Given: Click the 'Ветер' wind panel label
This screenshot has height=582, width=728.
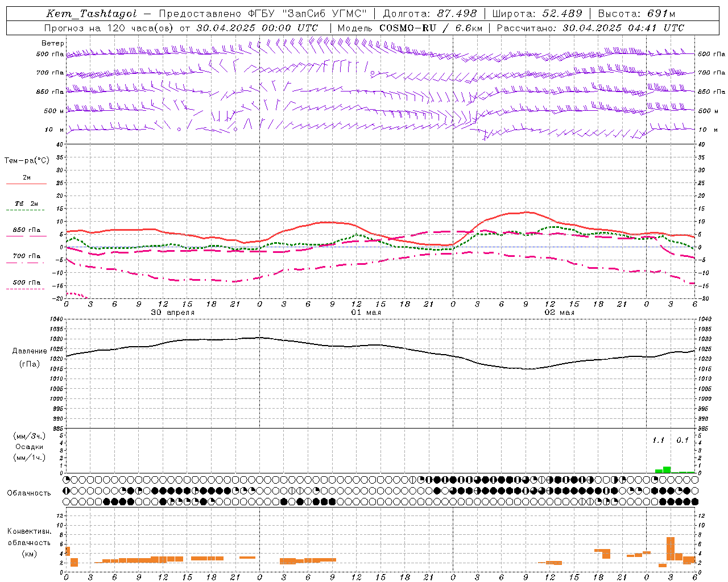Looking at the screenshot, I should pyautogui.click(x=53, y=43).
